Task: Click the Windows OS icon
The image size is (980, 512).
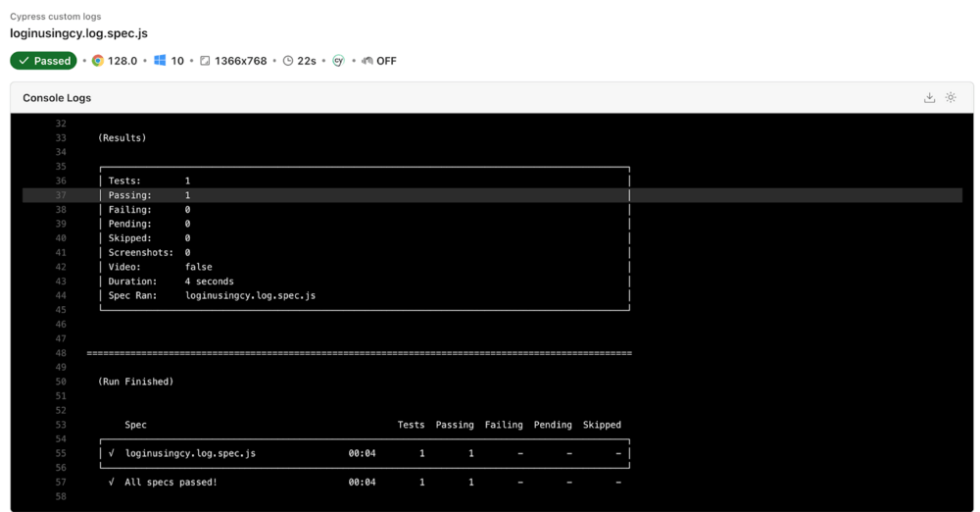Action: pos(160,60)
